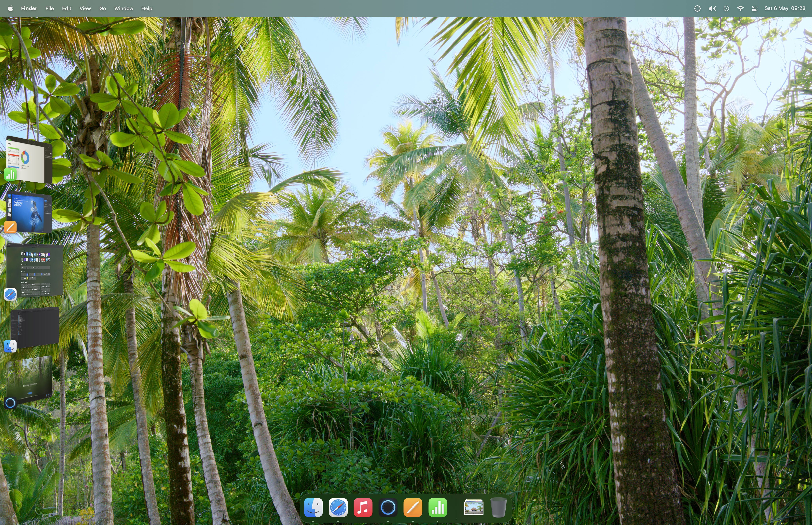Open the View menu

85,8
